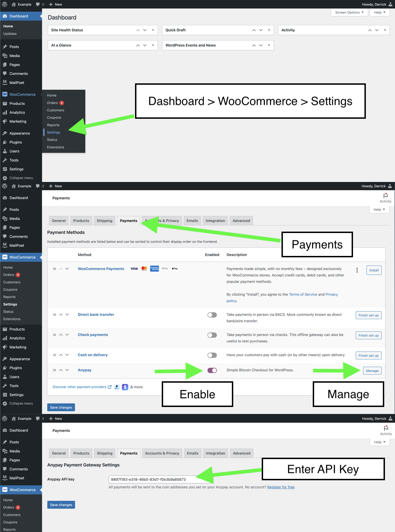The image size is (395, 532).
Task: Click the drag handle of Direct bank transfer row
Action: (54, 315)
